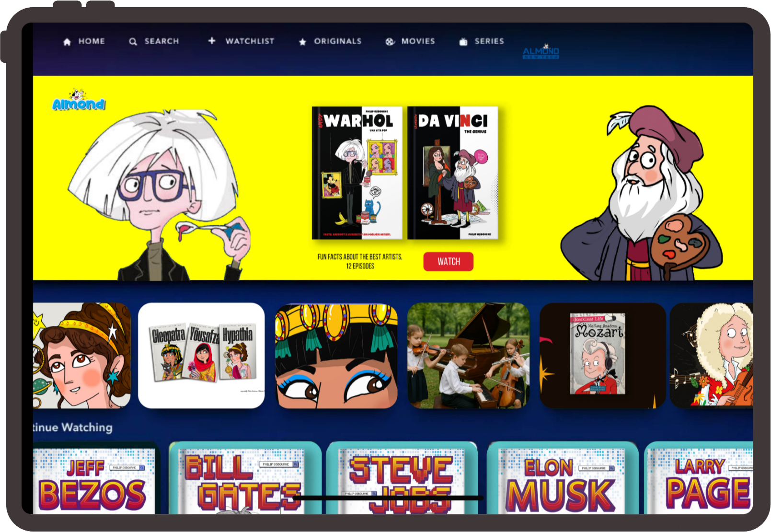Open the Series menu item
771x532 pixels.
[x=489, y=41]
